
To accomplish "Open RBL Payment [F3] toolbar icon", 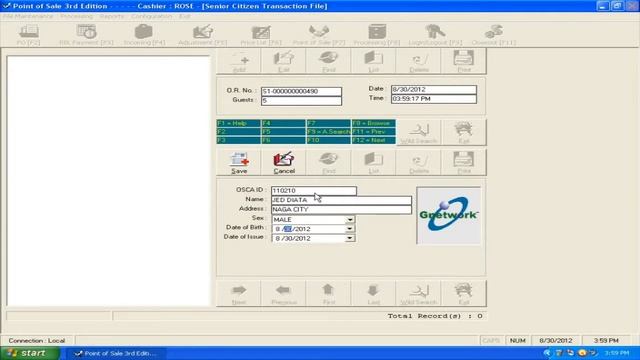I will [x=86, y=34].
